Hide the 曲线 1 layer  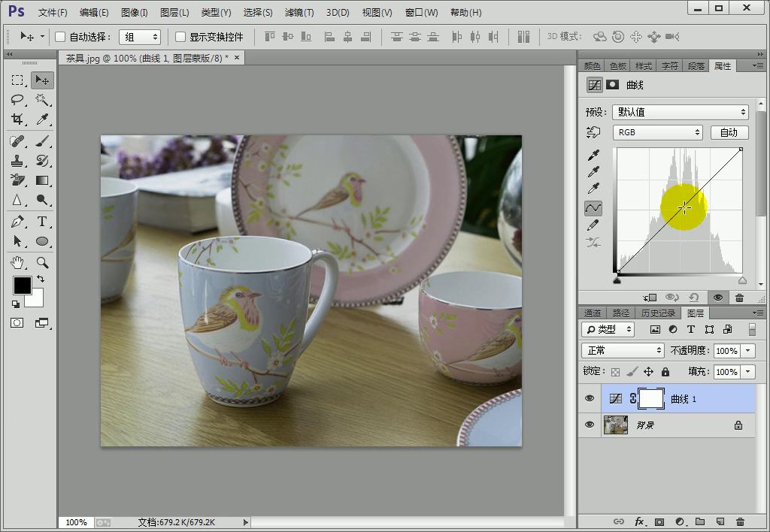tap(590, 399)
